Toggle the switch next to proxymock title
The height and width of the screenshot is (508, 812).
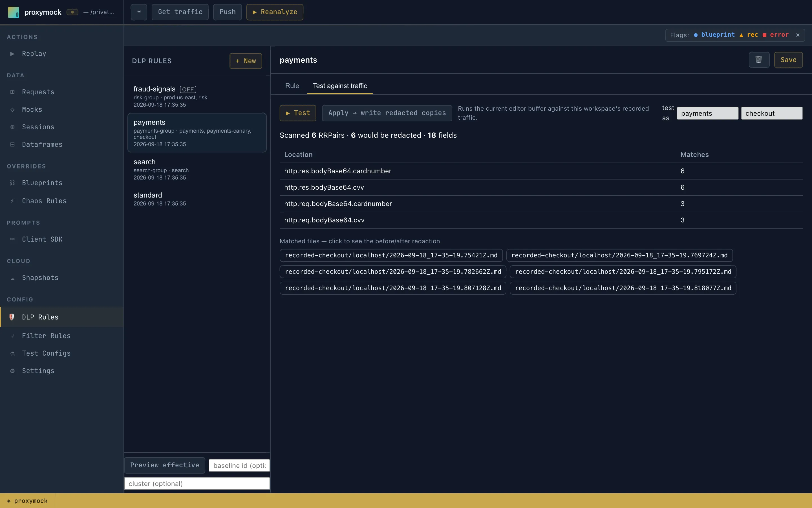pos(72,12)
